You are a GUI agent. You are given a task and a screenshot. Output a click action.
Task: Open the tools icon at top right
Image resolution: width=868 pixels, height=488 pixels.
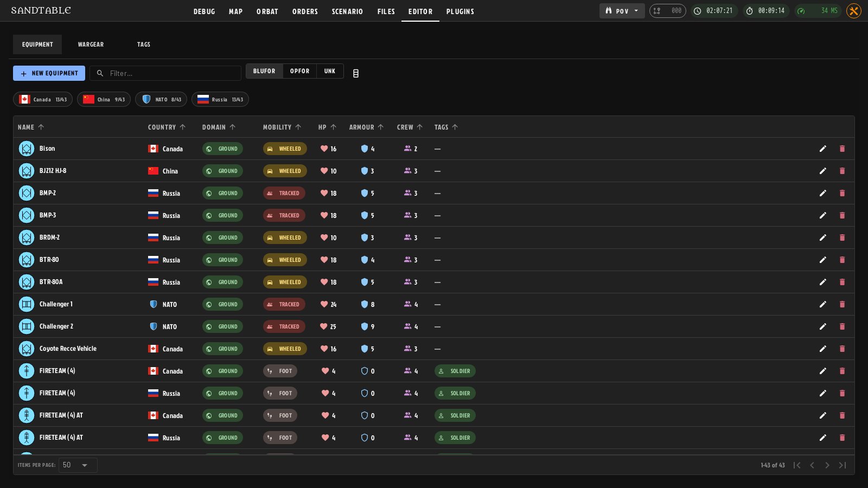point(854,11)
